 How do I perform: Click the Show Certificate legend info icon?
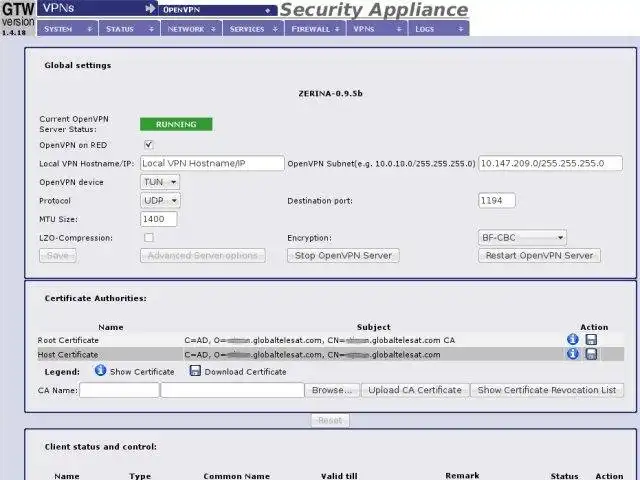tap(100, 370)
